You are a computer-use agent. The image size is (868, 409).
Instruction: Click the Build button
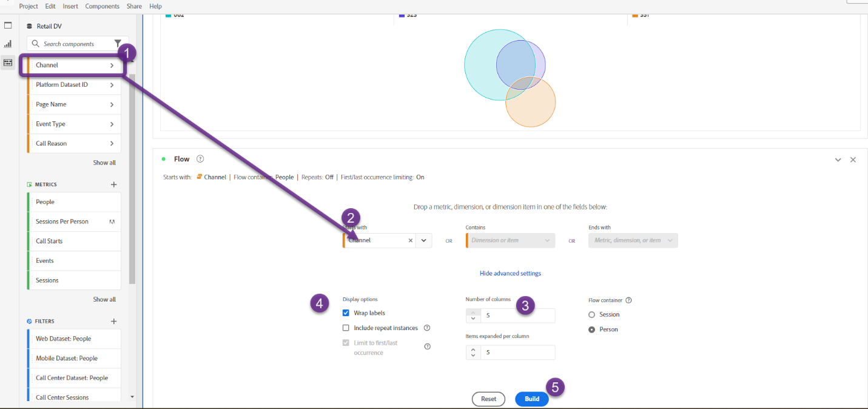coord(532,399)
